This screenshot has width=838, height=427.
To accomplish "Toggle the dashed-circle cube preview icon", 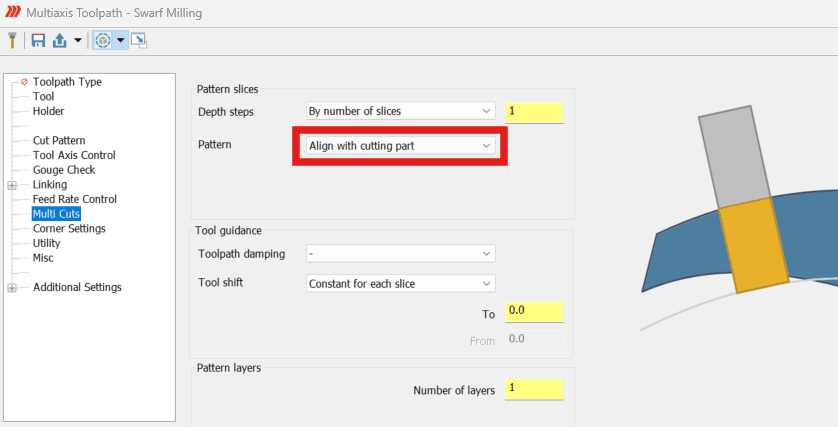I will (103, 40).
